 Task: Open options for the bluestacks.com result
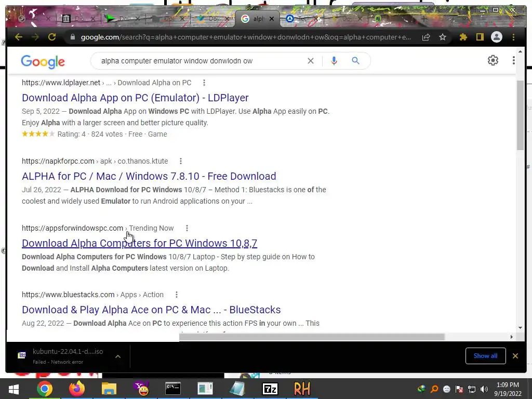pyautogui.click(x=177, y=295)
